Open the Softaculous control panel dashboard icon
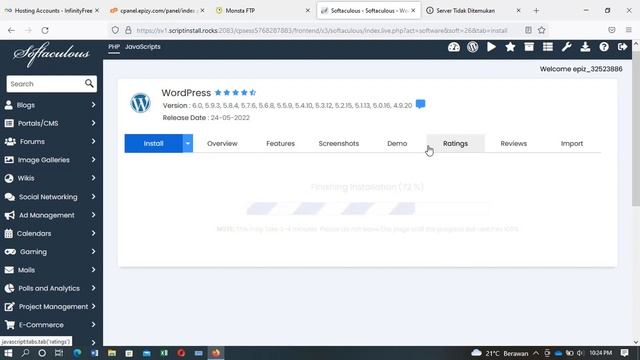640x360 pixels. tap(453, 47)
